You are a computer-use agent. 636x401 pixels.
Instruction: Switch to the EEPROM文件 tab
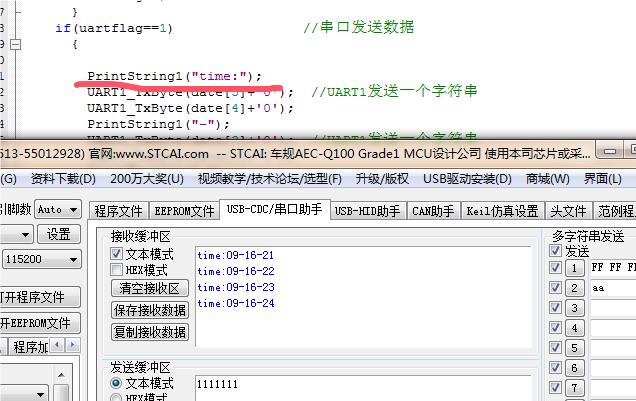click(x=184, y=211)
